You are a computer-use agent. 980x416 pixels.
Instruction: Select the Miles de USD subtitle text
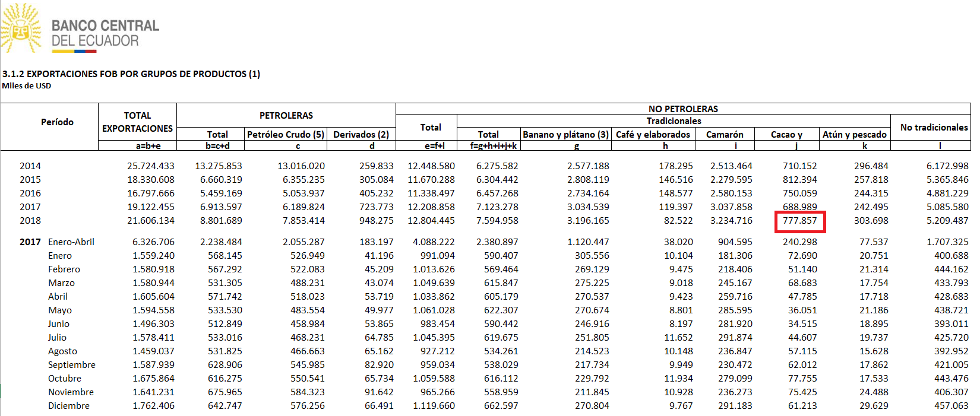click(27, 86)
